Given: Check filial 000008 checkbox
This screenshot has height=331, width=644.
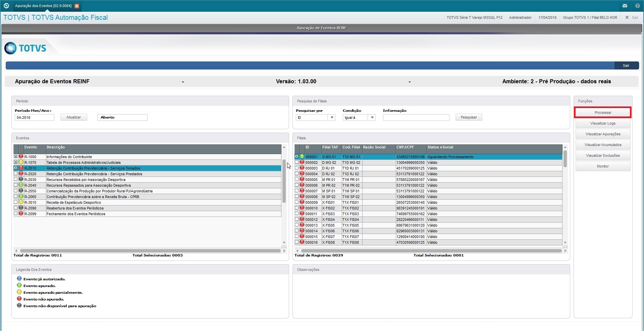Looking at the screenshot, I should click(297, 196).
